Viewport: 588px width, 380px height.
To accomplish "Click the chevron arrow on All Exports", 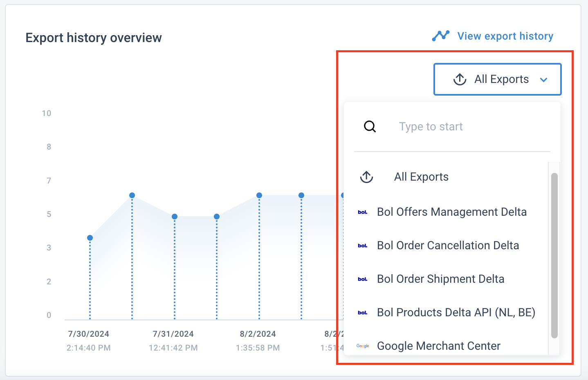I will [x=543, y=80].
